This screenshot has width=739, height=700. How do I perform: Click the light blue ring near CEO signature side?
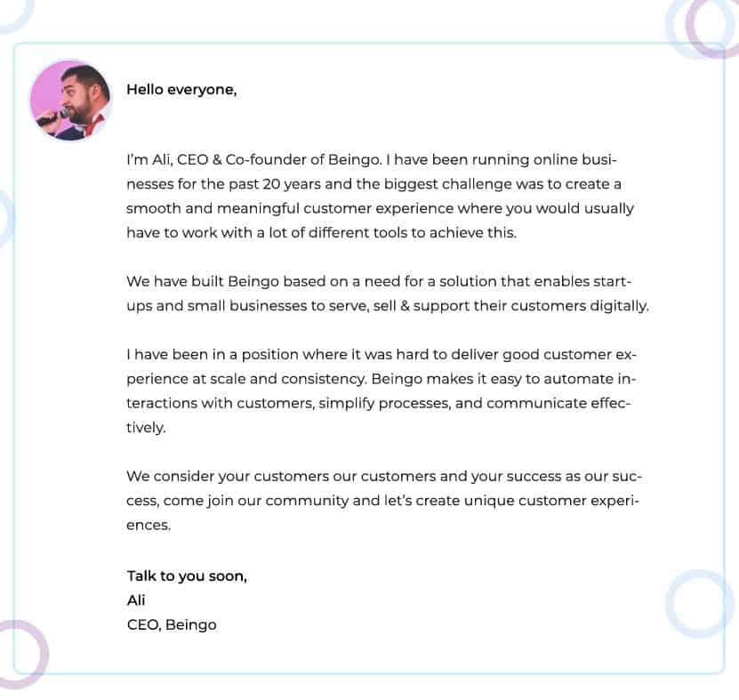tap(699, 603)
